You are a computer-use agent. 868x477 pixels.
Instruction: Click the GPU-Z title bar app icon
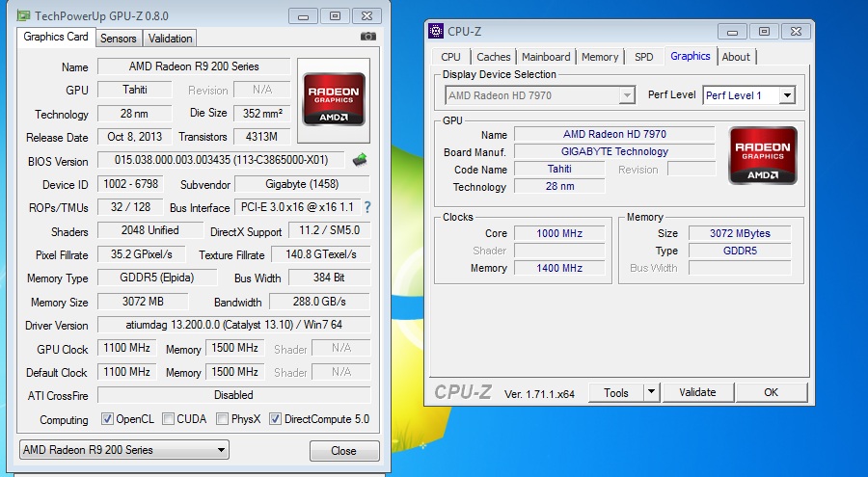(x=23, y=15)
